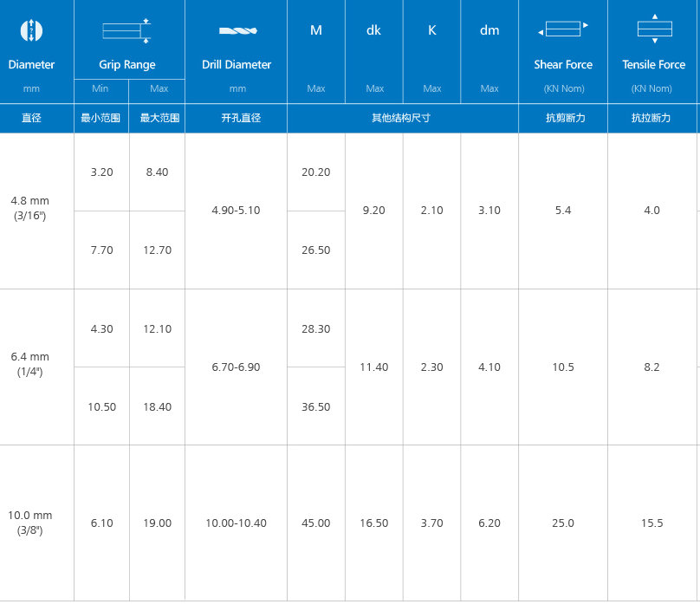Click the 4.90-5.10 drill diameter cell
Viewport: 700px width, 604px height.
point(237,211)
